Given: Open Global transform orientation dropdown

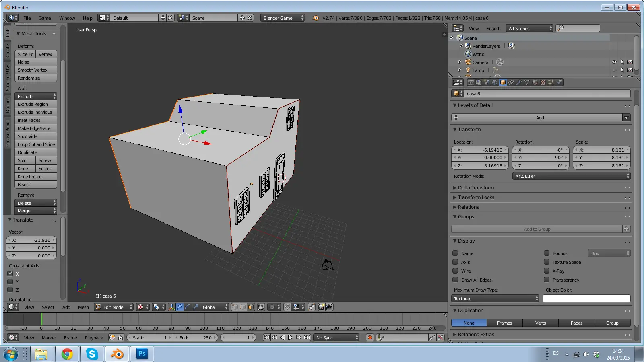Looking at the screenshot, I should tap(214, 307).
